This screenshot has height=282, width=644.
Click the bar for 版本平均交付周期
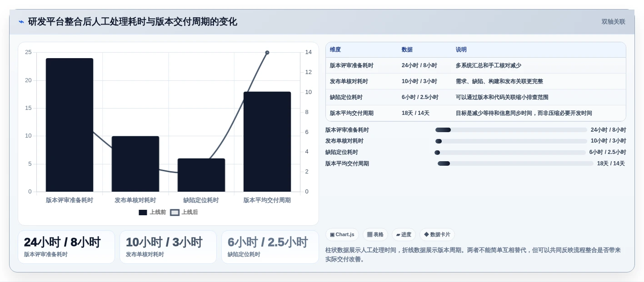coord(267,142)
